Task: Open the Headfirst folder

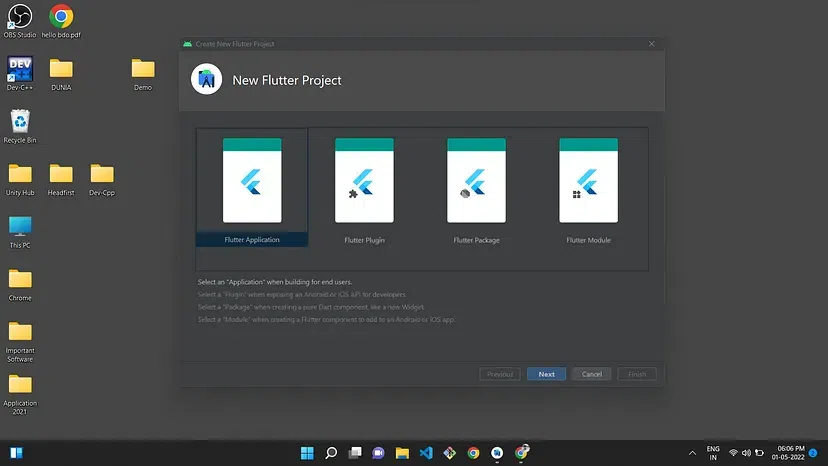Action: (x=61, y=179)
